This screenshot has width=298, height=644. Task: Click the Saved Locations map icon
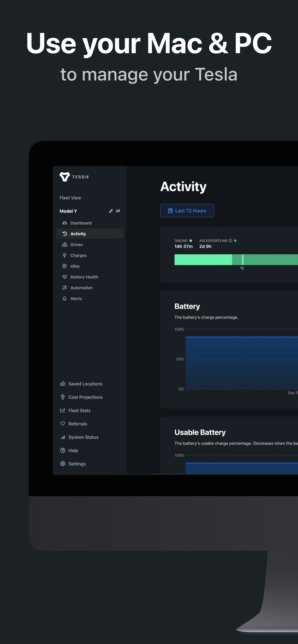point(63,384)
